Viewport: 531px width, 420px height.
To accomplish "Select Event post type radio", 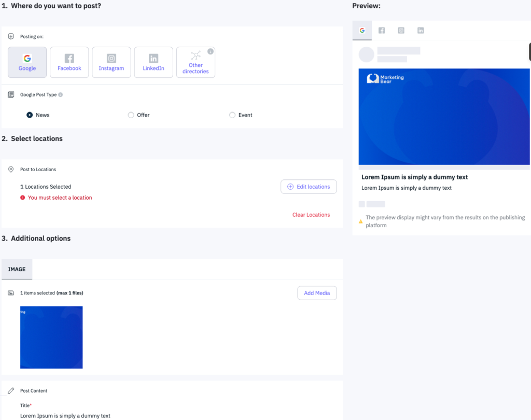I will (232, 115).
